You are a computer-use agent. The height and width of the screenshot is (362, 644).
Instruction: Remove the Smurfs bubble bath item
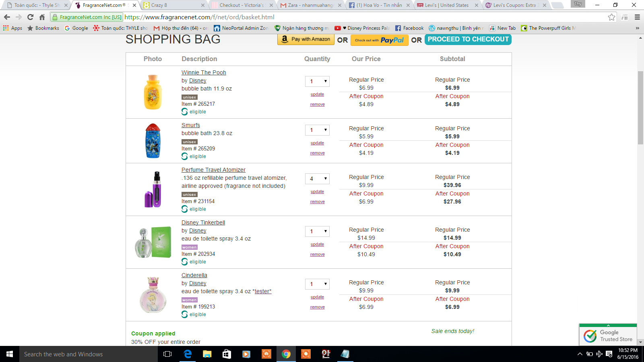pyautogui.click(x=317, y=153)
